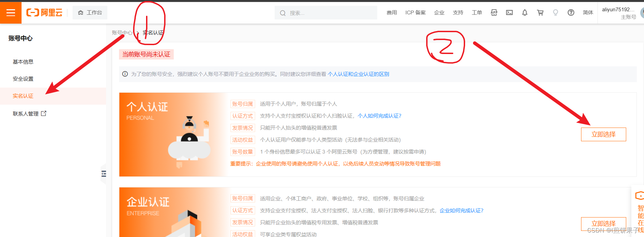The width and height of the screenshot is (644, 237).
Task: Select 基本信息 in the sidebar
Action: click(23, 62)
